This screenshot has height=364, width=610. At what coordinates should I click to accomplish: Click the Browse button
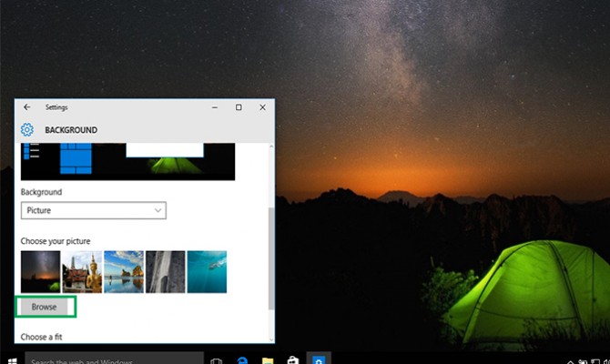click(x=44, y=307)
